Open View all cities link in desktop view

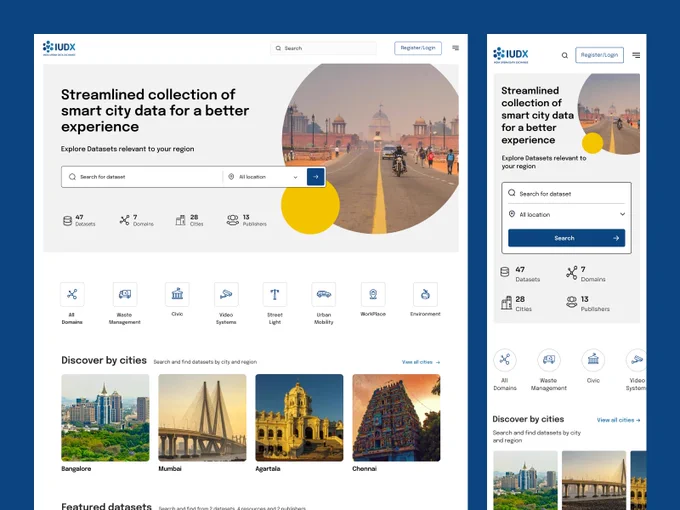point(421,362)
